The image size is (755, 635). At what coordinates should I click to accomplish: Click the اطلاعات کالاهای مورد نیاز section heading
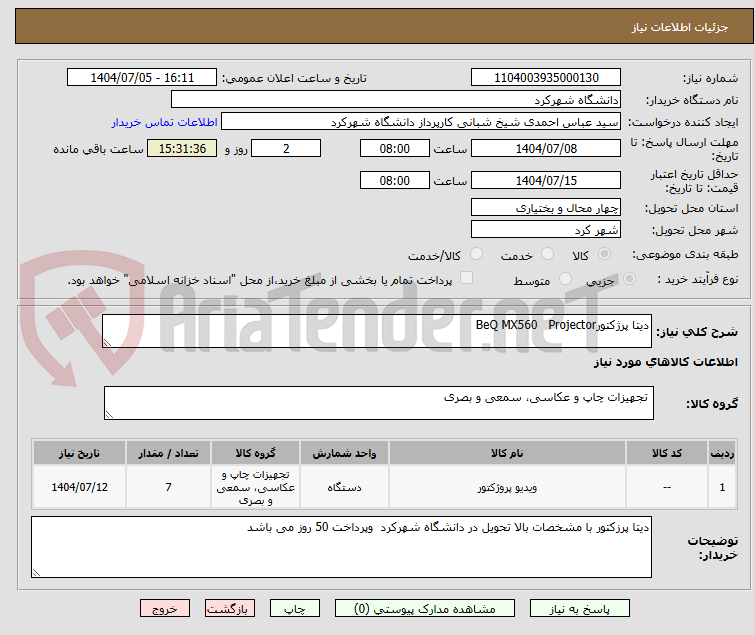665,362
